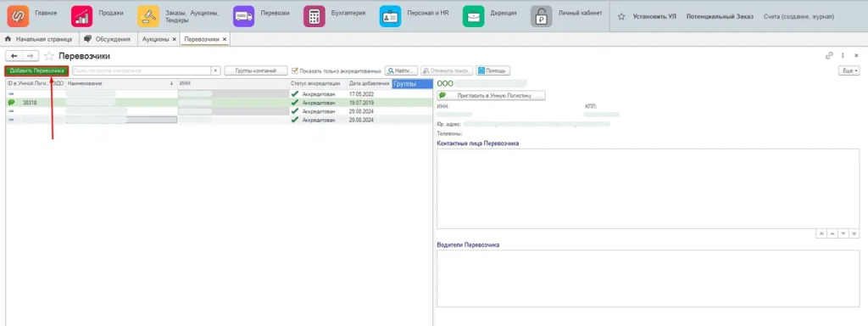Click checkmark icon in 19.07.2019 row
Image resolution: width=868 pixels, height=326 pixels.
click(x=294, y=103)
